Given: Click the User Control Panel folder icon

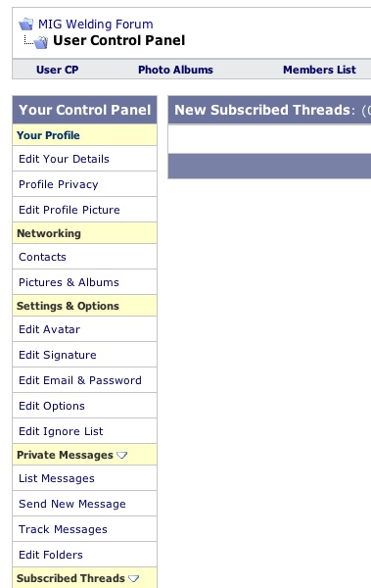Looking at the screenshot, I should tap(41, 42).
